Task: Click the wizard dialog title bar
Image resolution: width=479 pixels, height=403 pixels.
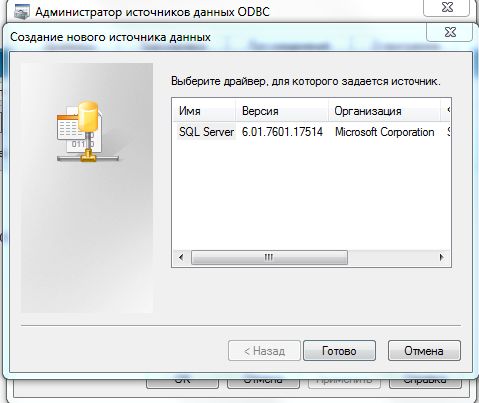Action: [213, 36]
